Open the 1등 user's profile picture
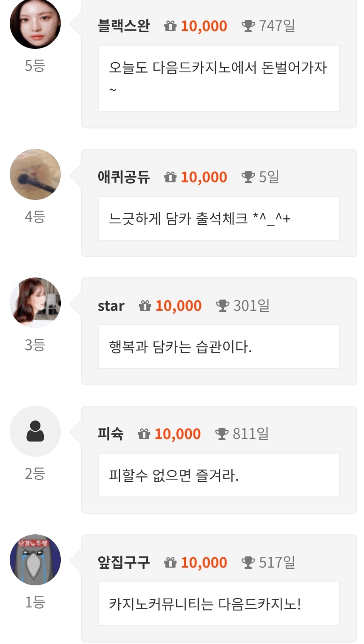The height and width of the screenshot is (644, 364). (x=35, y=560)
